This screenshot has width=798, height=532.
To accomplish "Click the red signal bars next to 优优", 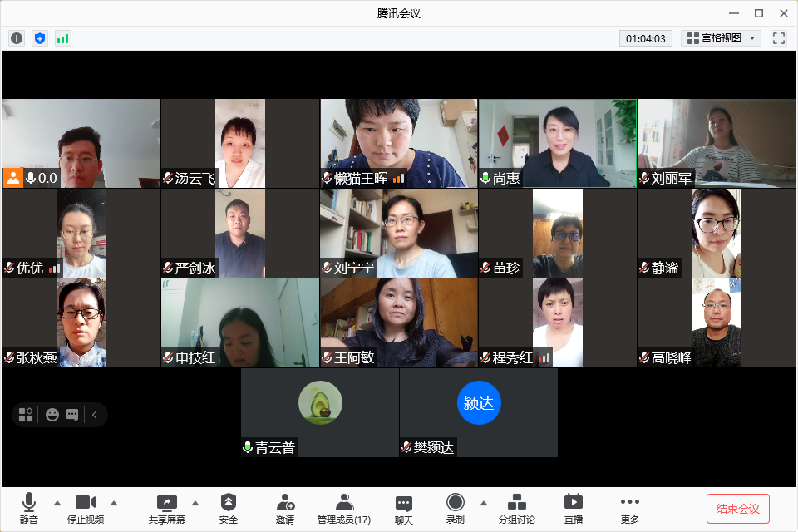I will click(x=55, y=268).
